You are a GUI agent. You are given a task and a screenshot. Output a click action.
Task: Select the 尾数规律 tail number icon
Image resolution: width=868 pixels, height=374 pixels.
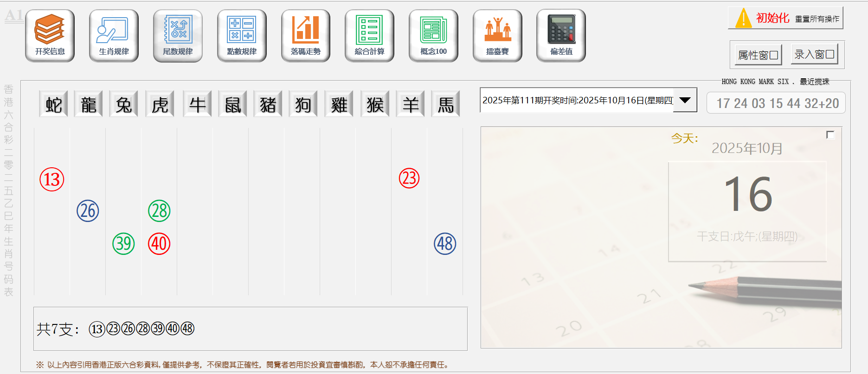pyautogui.click(x=178, y=35)
